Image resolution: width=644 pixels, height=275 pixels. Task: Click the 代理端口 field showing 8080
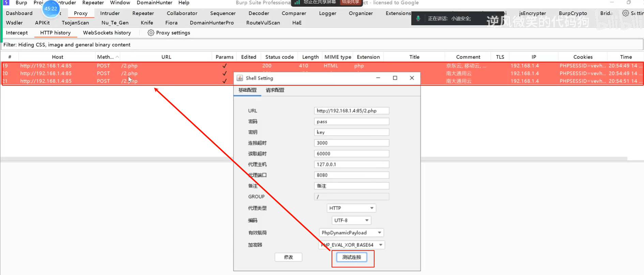351,175
